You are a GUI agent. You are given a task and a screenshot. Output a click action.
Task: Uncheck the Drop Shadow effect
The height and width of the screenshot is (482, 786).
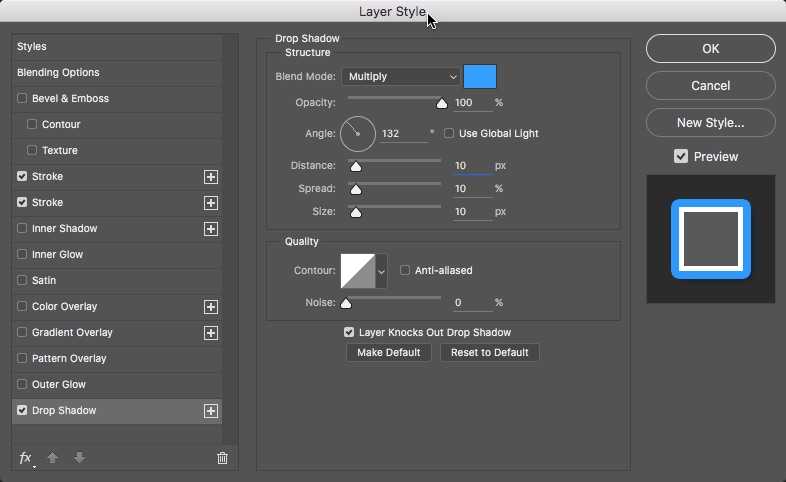22,410
